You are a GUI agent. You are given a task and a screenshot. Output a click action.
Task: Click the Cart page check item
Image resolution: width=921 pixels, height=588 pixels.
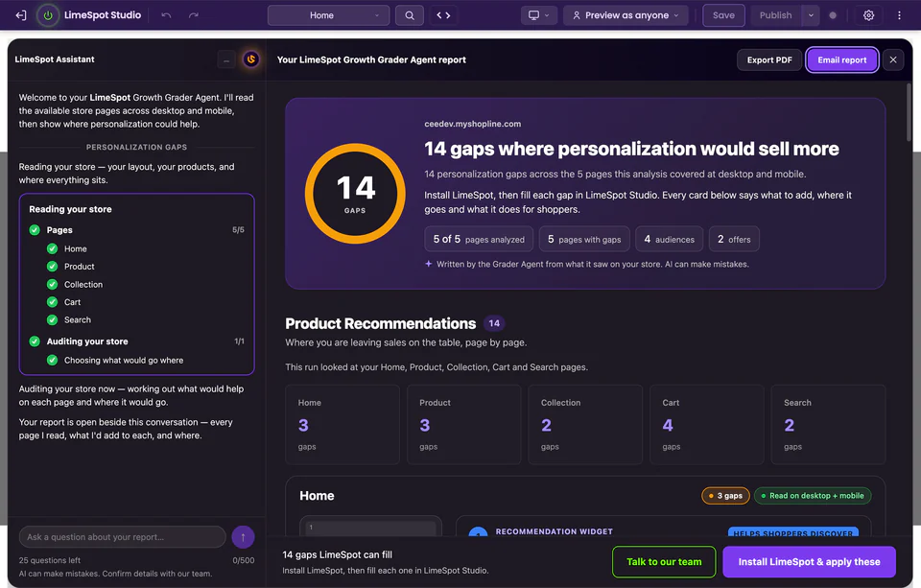point(63,302)
